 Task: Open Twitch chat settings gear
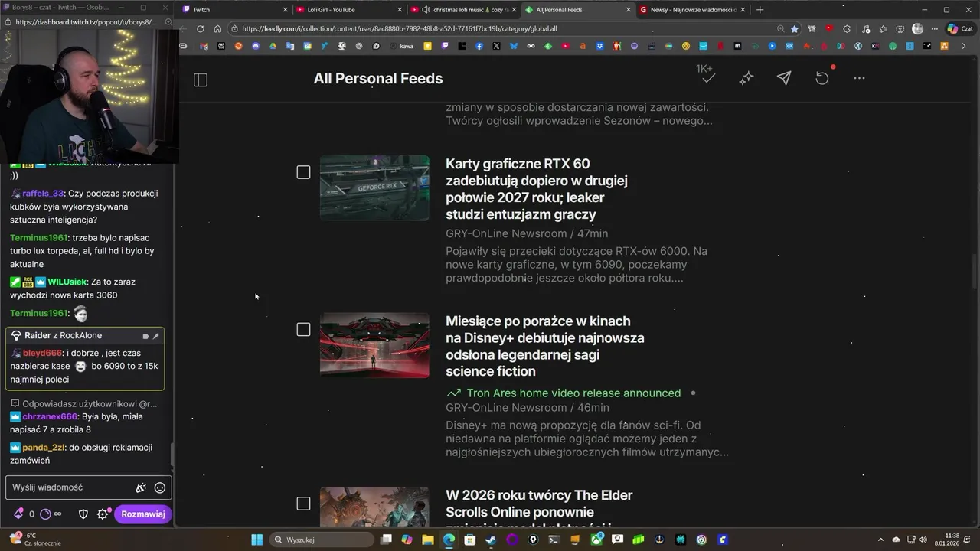pyautogui.click(x=103, y=514)
